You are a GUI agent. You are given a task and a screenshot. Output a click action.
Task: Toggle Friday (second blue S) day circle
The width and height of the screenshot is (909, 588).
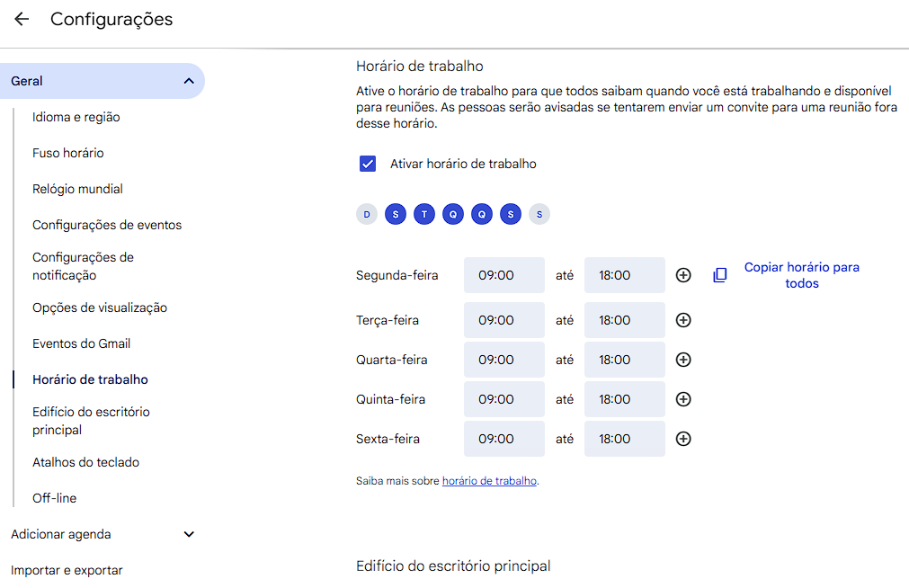pyautogui.click(x=511, y=214)
